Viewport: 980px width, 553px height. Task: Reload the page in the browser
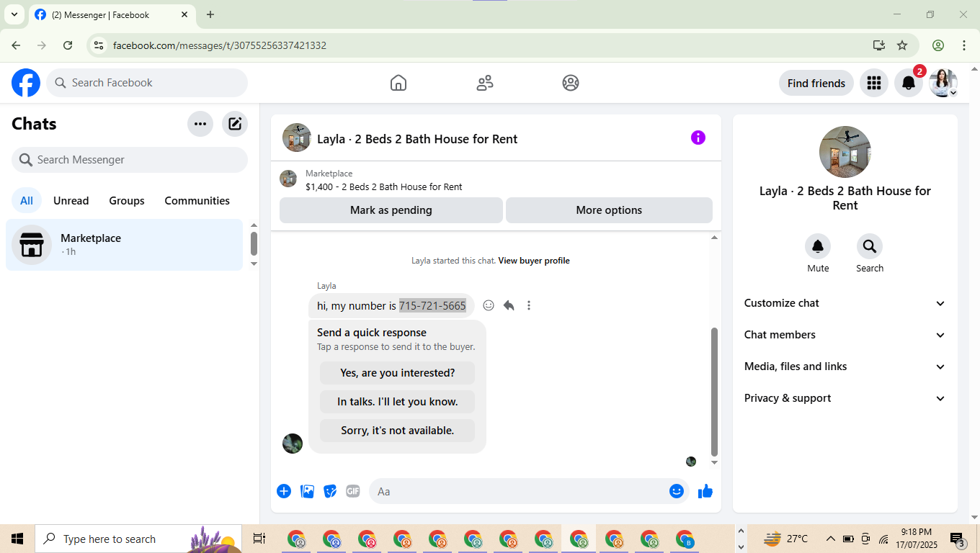click(x=68, y=45)
